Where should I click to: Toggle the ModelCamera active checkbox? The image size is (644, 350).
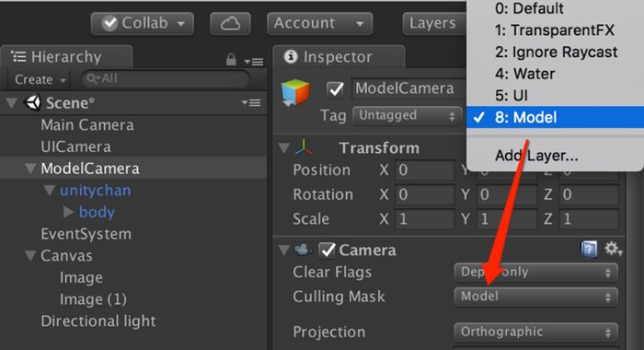click(x=335, y=88)
